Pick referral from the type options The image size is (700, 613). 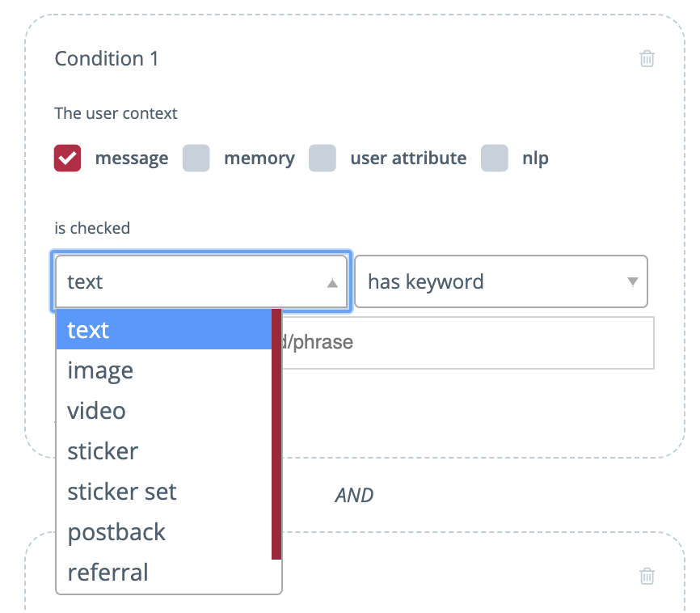(163, 573)
